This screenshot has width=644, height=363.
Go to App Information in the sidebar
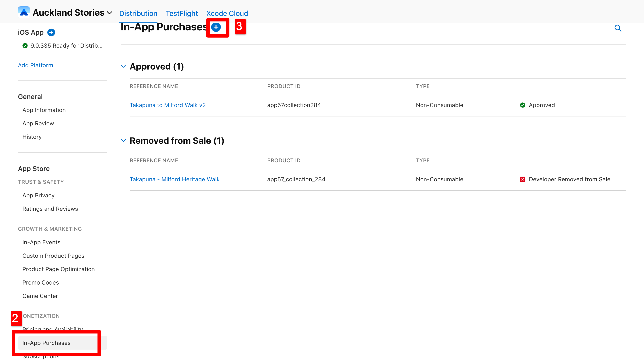pyautogui.click(x=44, y=110)
